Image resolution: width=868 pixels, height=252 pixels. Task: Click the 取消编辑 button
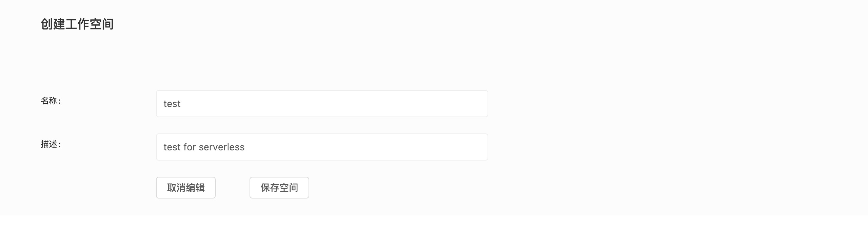(185, 188)
